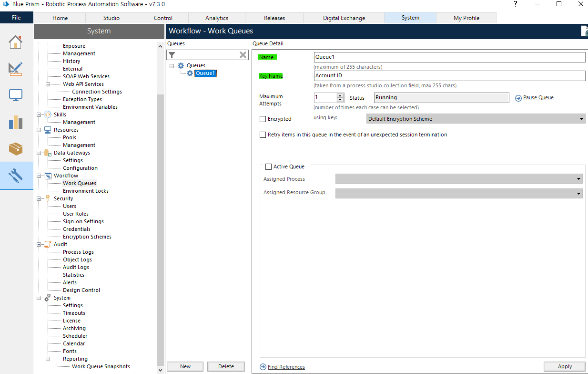Select Work Queue Snapshots in the tree
The image size is (588, 374).
tap(101, 366)
